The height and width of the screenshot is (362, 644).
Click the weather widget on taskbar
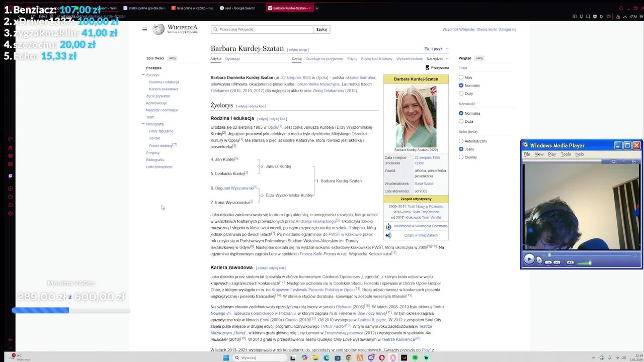20,357
